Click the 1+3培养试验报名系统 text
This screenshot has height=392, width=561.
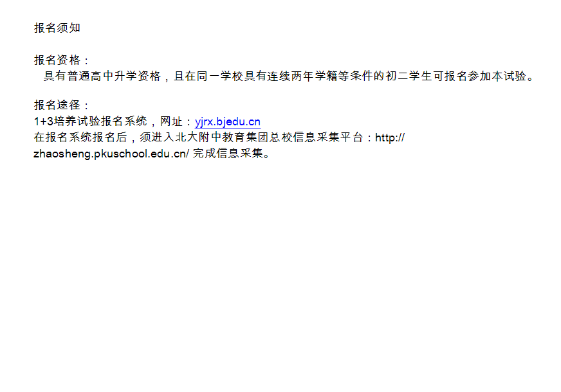[x=90, y=121]
